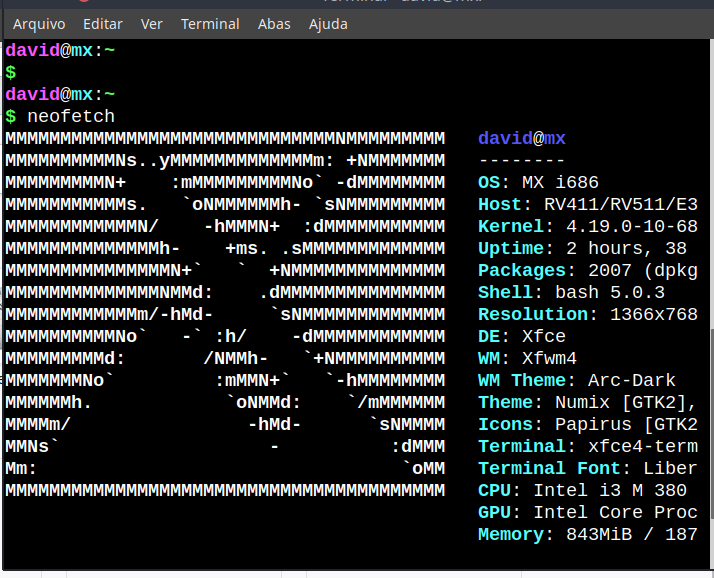714x578 pixels.
Task: Click the 'WM Theme: Arc-Dark' line
Action: [x=577, y=381]
